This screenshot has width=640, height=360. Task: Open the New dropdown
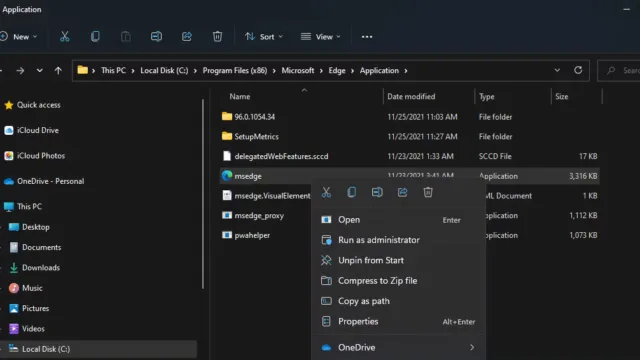[19, 37]
